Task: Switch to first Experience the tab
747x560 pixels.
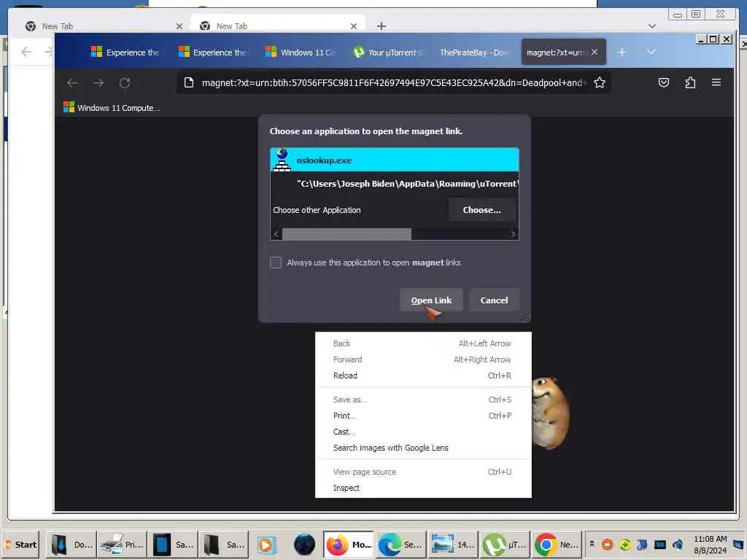Action: [125, 52]
